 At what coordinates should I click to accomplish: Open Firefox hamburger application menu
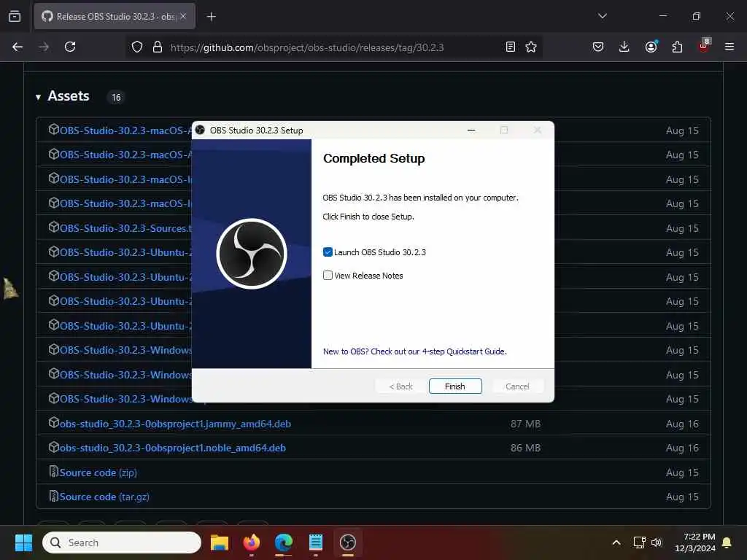(x=729, y=47)
